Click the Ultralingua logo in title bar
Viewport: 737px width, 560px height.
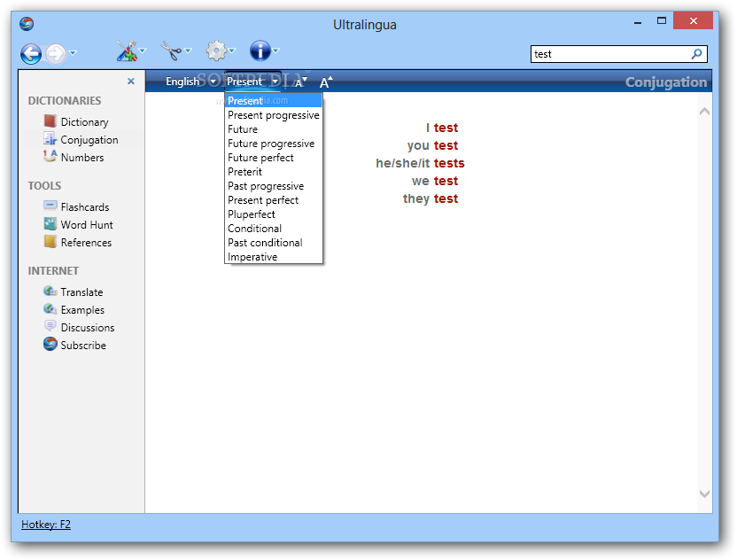point(27,24)
